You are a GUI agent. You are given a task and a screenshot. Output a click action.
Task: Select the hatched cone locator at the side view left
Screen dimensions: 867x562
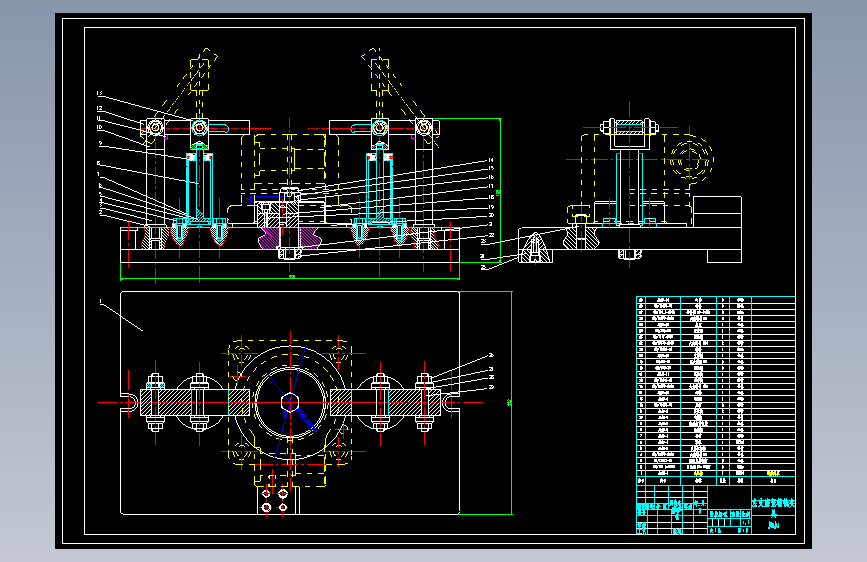point(535,248)
